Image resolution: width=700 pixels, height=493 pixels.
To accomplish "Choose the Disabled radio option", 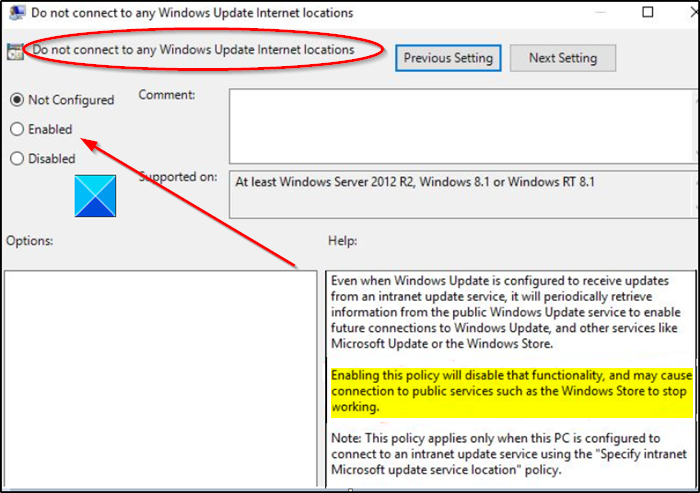I will click(x=17, y=158).
